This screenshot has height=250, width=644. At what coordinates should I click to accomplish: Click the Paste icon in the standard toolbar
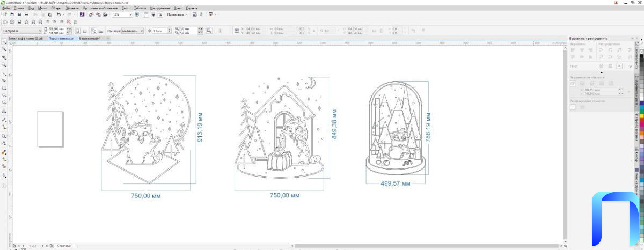pos(49,14)
